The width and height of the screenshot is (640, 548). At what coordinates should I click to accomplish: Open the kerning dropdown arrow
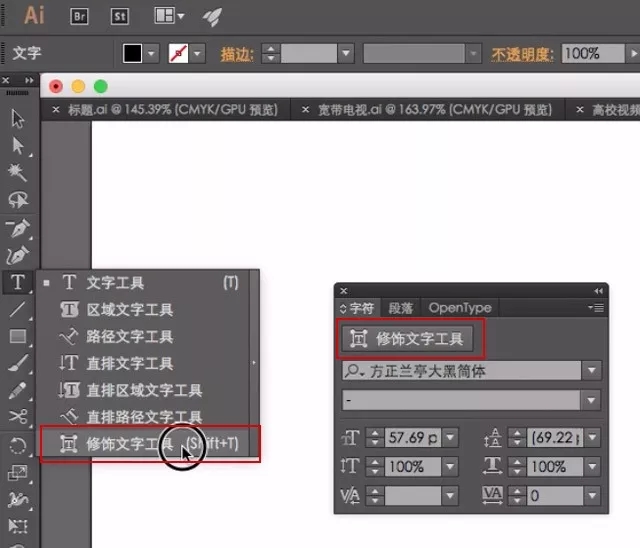pyautogui.click(x=450, y=496)
